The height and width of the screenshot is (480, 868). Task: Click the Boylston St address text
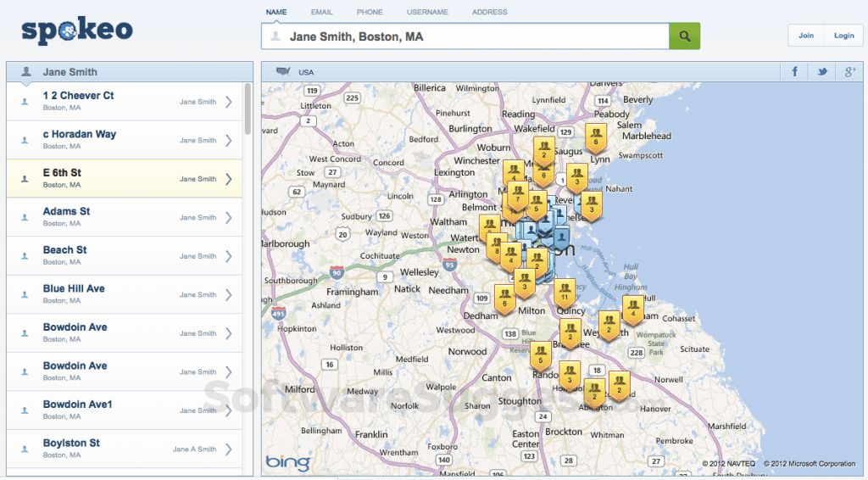point(71,443)
